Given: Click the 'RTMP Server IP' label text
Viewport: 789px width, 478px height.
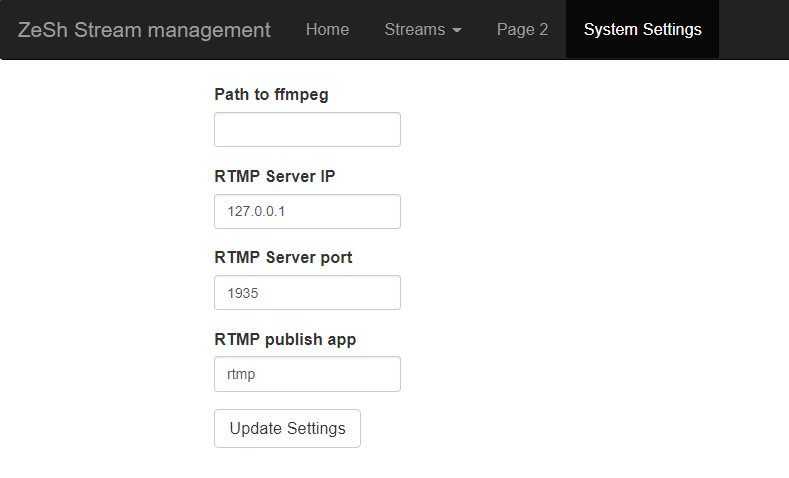Looking at the screenshot, I should pyautogui.click(x=275, y=176).
